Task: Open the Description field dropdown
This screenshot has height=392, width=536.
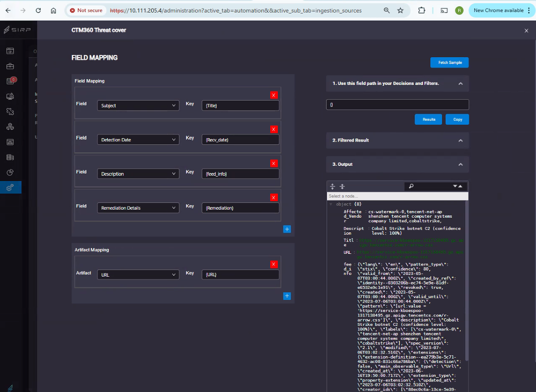Action: coord(138,174)
